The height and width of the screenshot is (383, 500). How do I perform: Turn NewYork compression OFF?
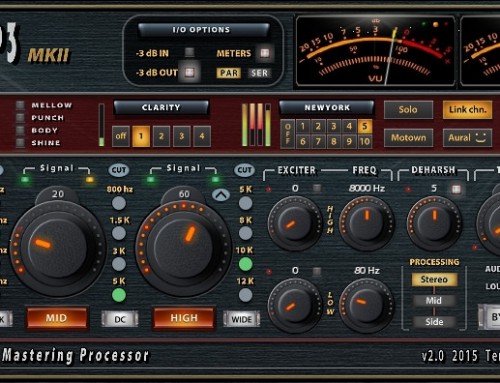288,134
